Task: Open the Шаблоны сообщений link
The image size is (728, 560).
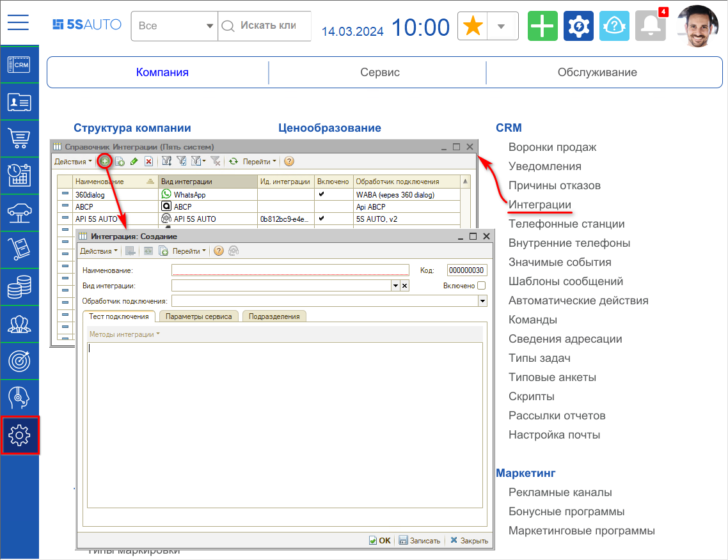Action: click(x=566, y=281)
